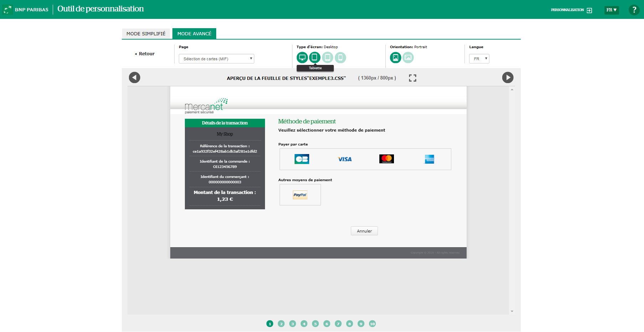Click the preview pane vertical scrollbar
Viewport: 644px width, 332px height.
click(x=512, y=200)
